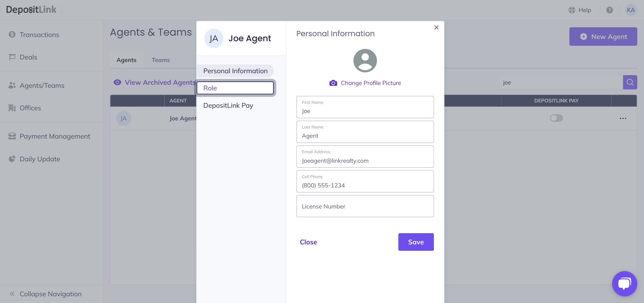Click the question mark help icon
This screenshot has height=303, width=644.
coord(610,10)
